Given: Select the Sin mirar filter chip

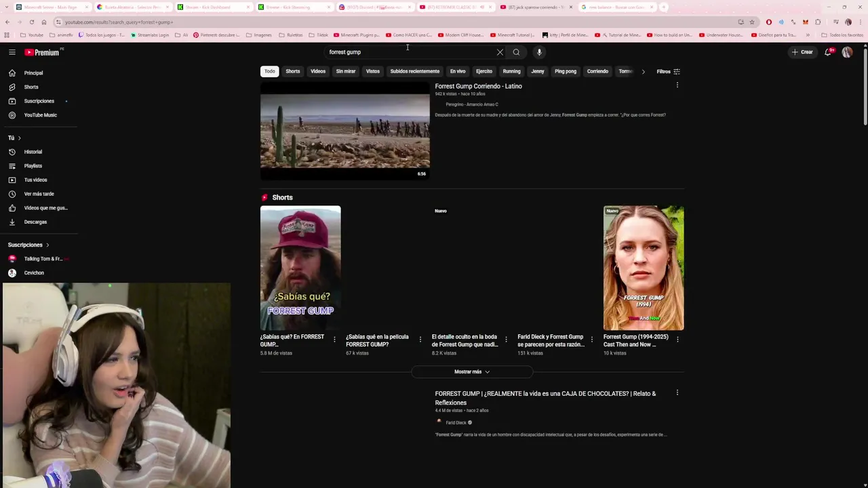Looking at the screenshot, I should (346, 71).
